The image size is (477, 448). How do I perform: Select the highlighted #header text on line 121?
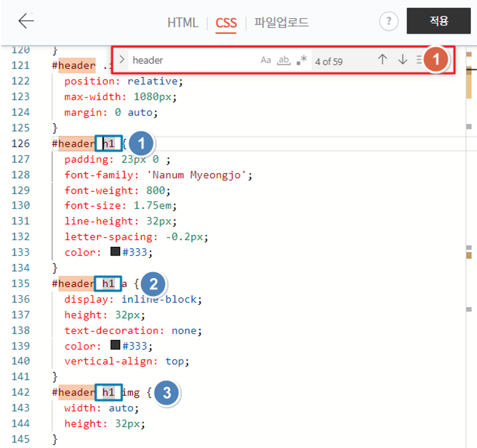click(73, 65)
